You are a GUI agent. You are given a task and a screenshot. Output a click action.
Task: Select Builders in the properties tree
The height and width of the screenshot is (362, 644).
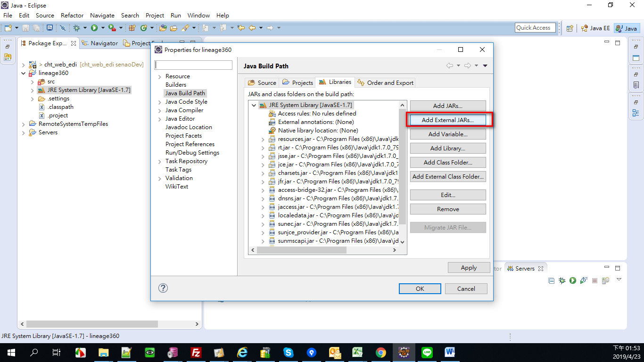[176, 85]
